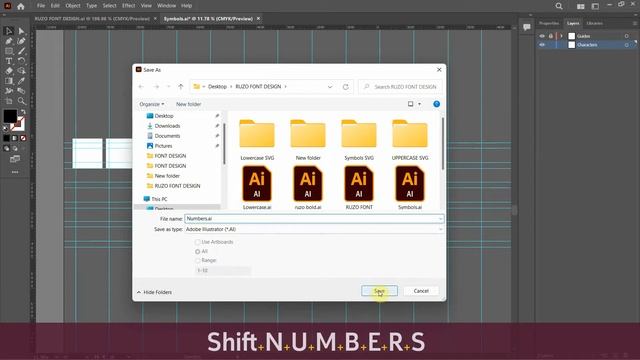Toggle visibility of Guides layer

point(542,36)
